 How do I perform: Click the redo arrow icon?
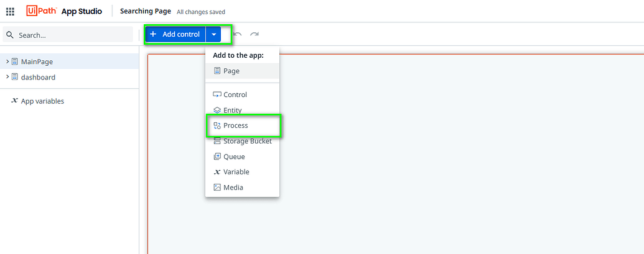click(254, 35)
